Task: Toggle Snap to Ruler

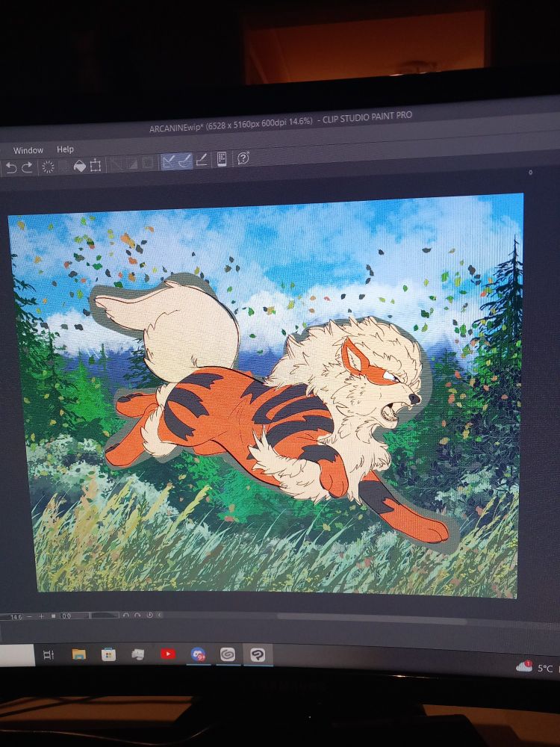Action: pos(168,162)
